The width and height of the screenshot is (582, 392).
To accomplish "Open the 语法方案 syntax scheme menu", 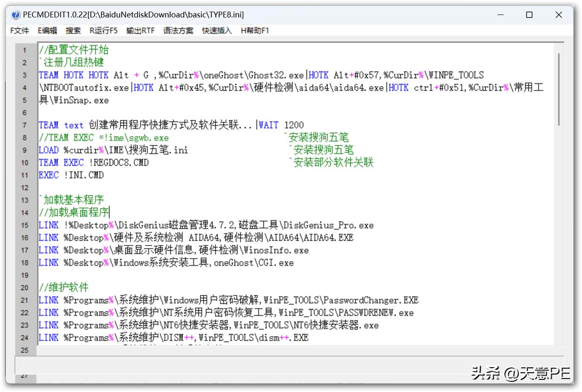I will pyautogui.click(x=178, y=30).
